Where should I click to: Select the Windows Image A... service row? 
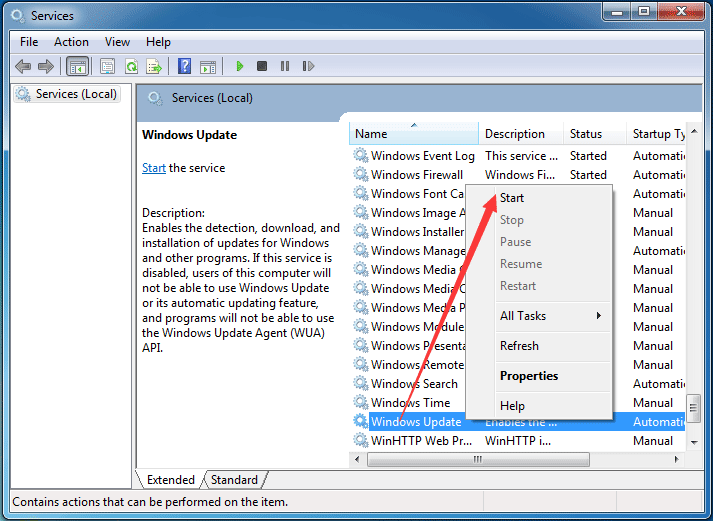pyautogui.click(x=518, y=213)
